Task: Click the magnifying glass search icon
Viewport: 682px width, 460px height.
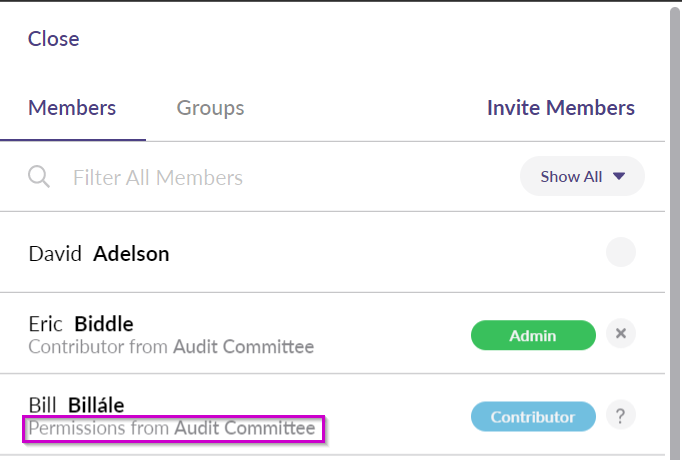Action: (39, 177)
